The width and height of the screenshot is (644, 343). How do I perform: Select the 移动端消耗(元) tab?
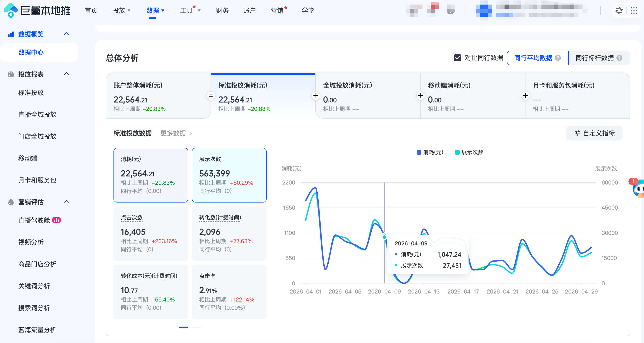(473, 96)
